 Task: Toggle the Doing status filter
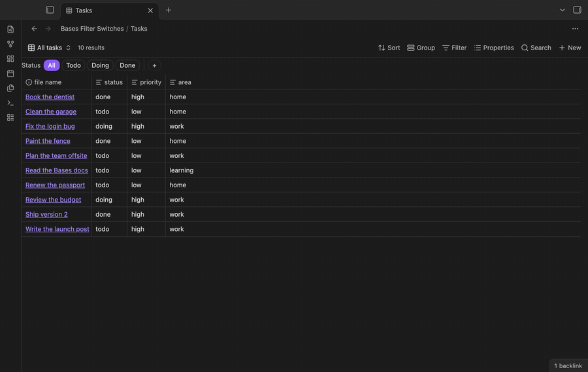coord(100,65)
